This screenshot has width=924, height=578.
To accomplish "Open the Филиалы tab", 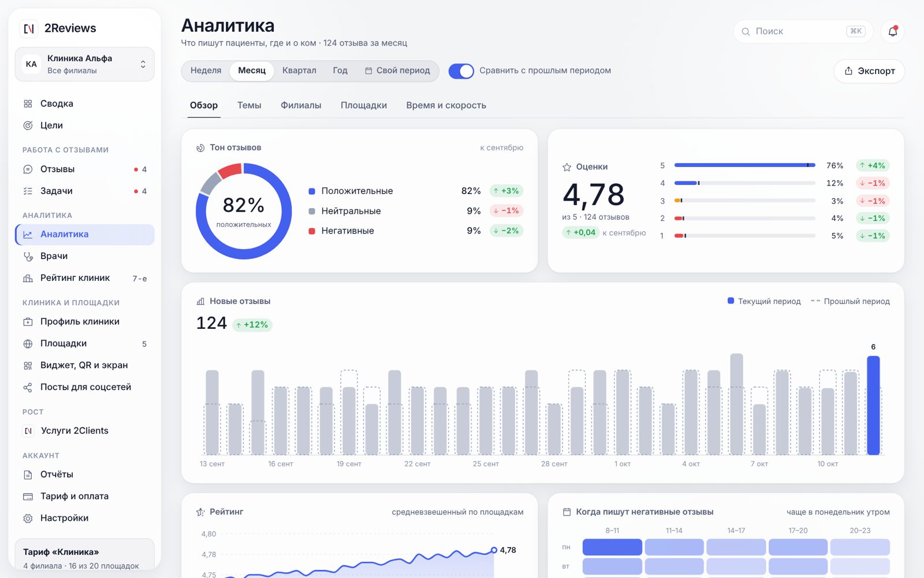I will coord(301,105).
